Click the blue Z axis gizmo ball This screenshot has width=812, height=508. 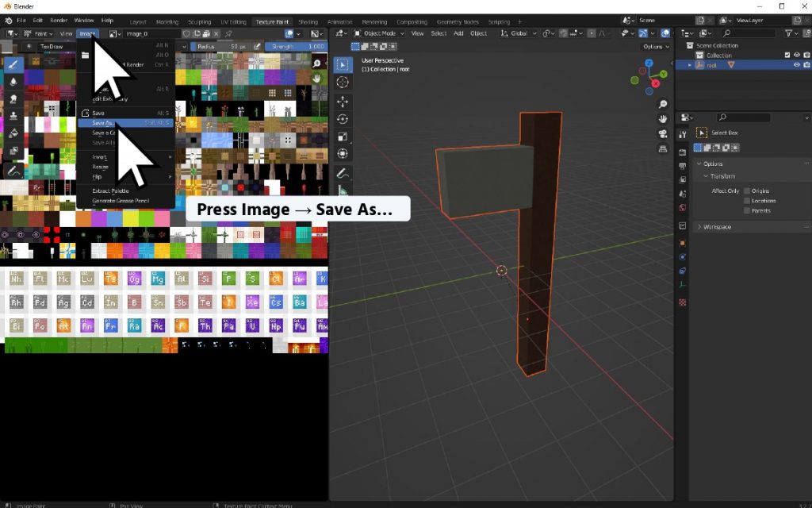[649, 63]
